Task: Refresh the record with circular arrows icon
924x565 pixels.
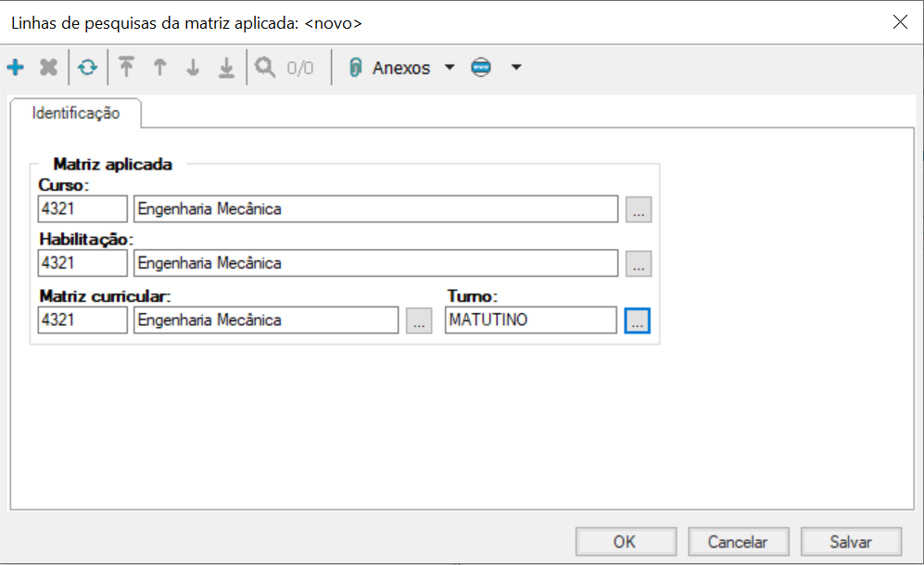Action: click(88, 68)
